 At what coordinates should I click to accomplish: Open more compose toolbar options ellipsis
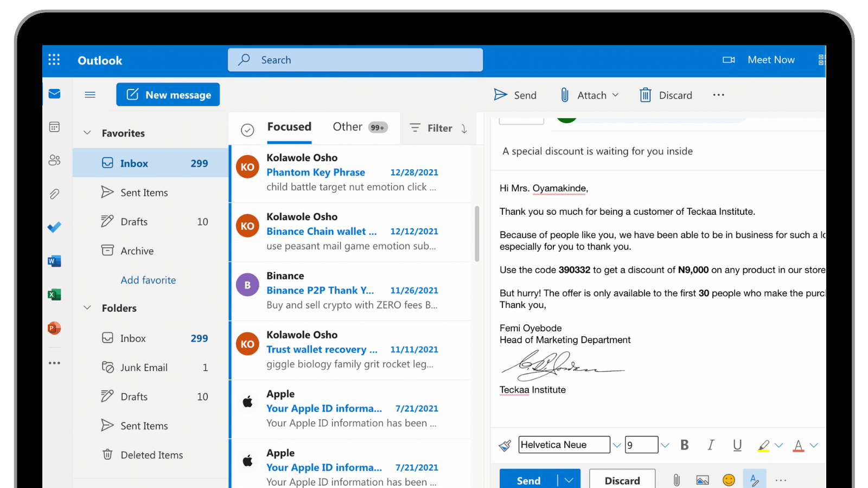coord(719,95)
